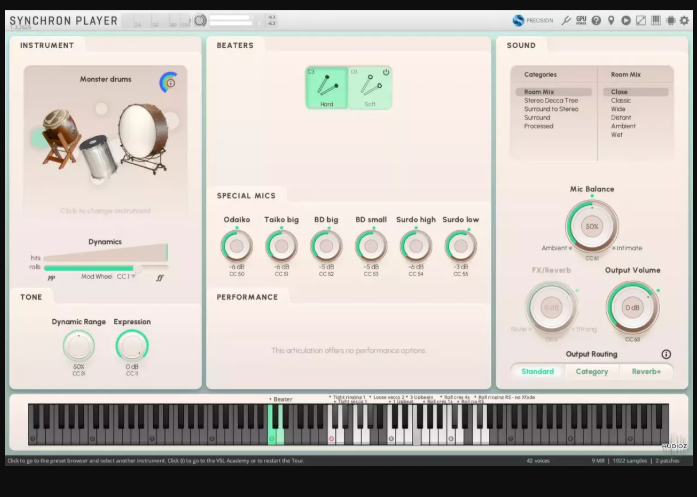Open the Mod Wheel CC1 dropdown arrow

pos(133,277)
